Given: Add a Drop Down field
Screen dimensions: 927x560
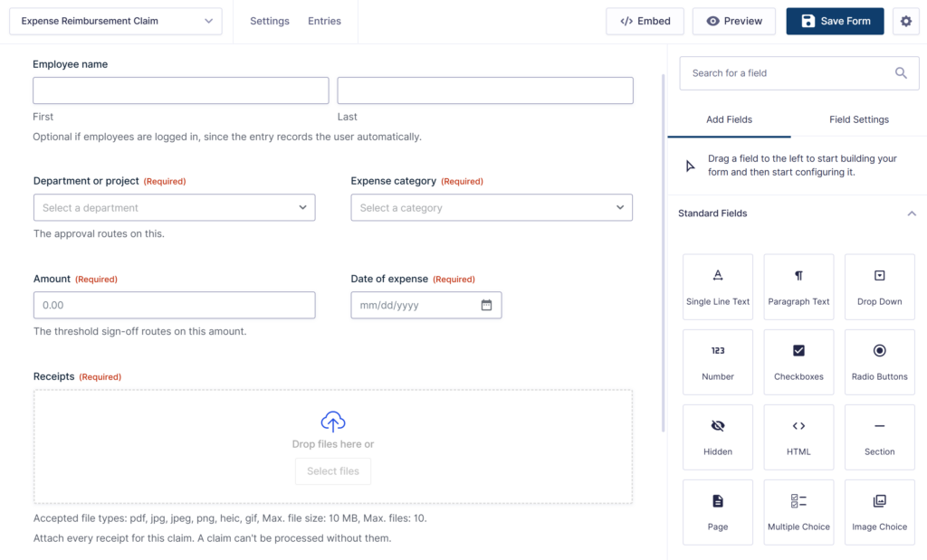Looking at the screenshot, I should pos(880,287).
